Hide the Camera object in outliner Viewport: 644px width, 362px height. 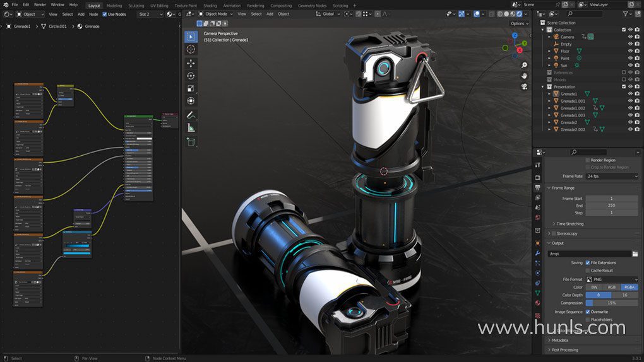click(x=630, y=37)
